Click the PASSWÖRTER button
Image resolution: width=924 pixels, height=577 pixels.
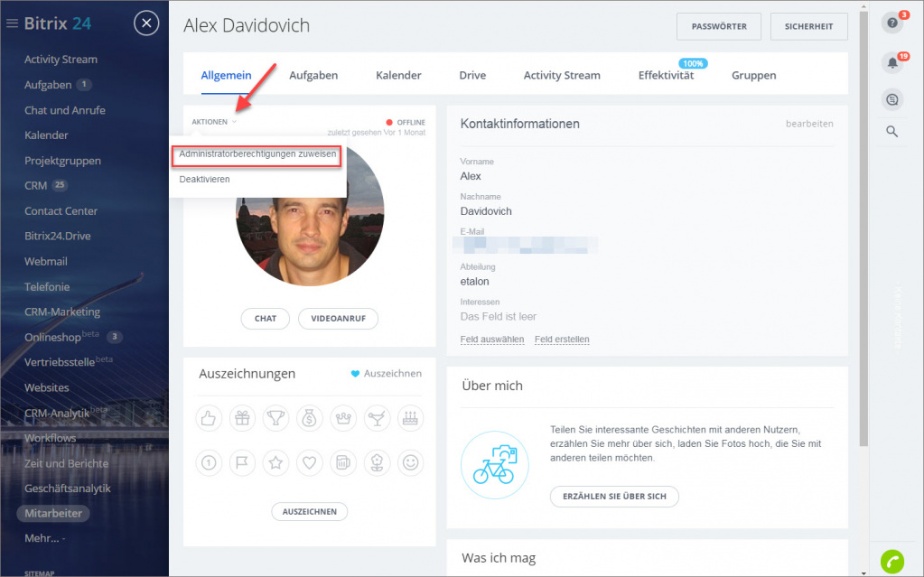tap(719, 26)
